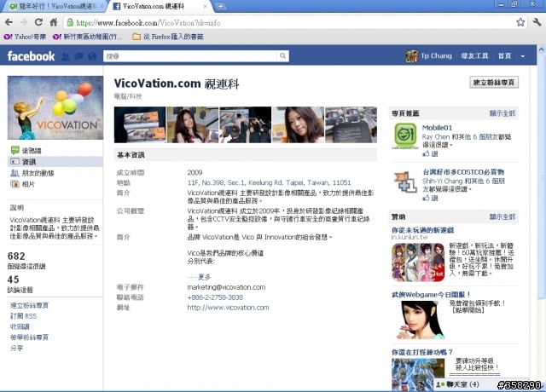Open Tp Chang profile picture

click(x=411, y=56)
